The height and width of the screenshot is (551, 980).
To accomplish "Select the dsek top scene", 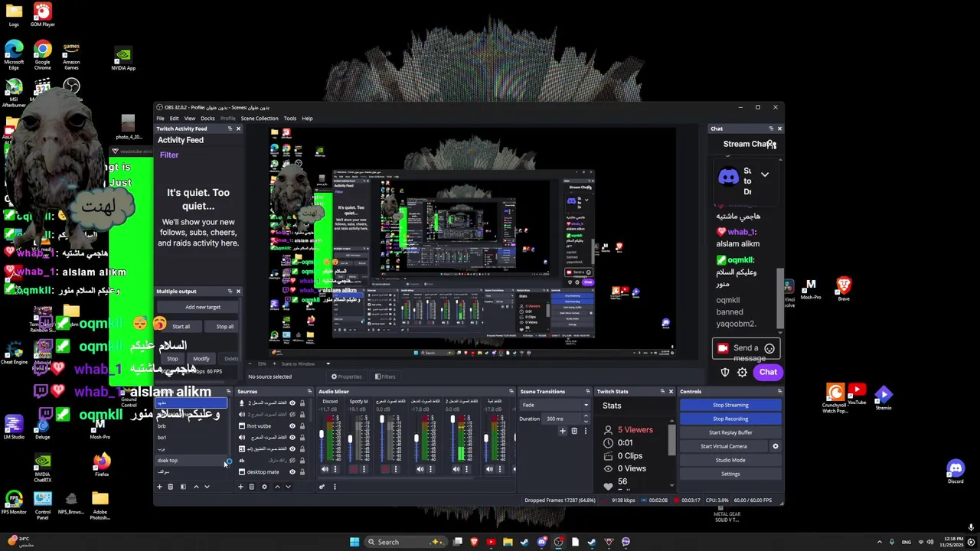I will tap(191, 461).
